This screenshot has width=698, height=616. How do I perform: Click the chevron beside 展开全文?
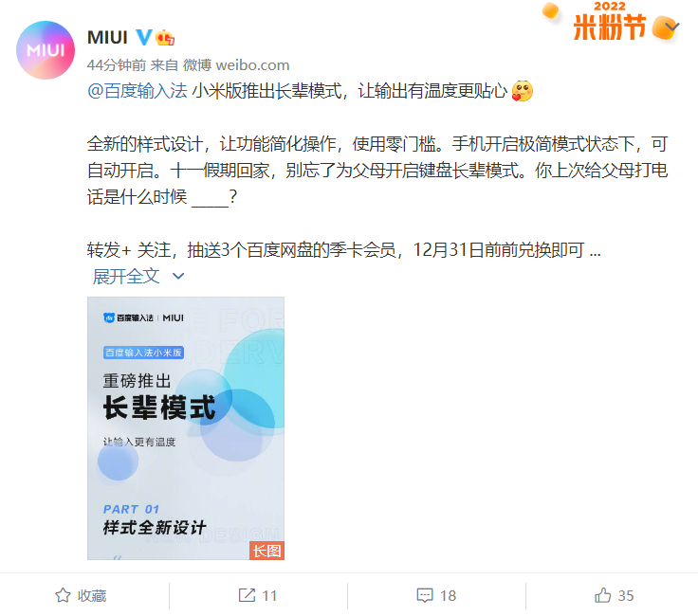(x=178, y=276)
